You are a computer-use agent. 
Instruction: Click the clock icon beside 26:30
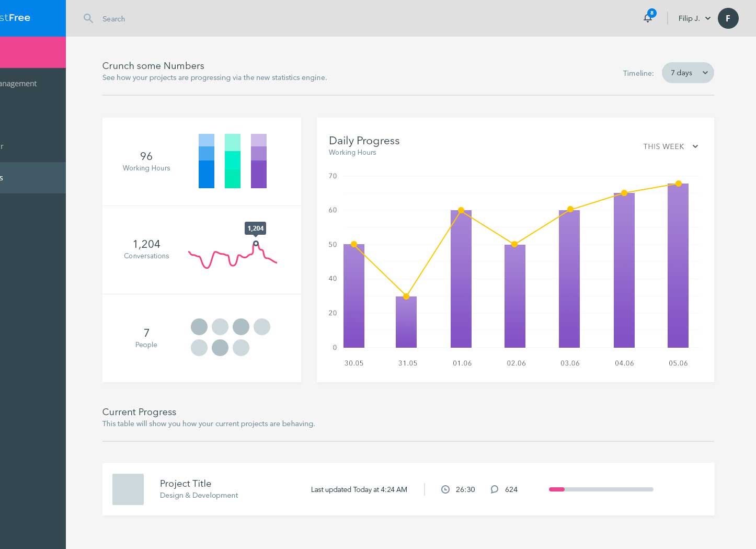445,489
